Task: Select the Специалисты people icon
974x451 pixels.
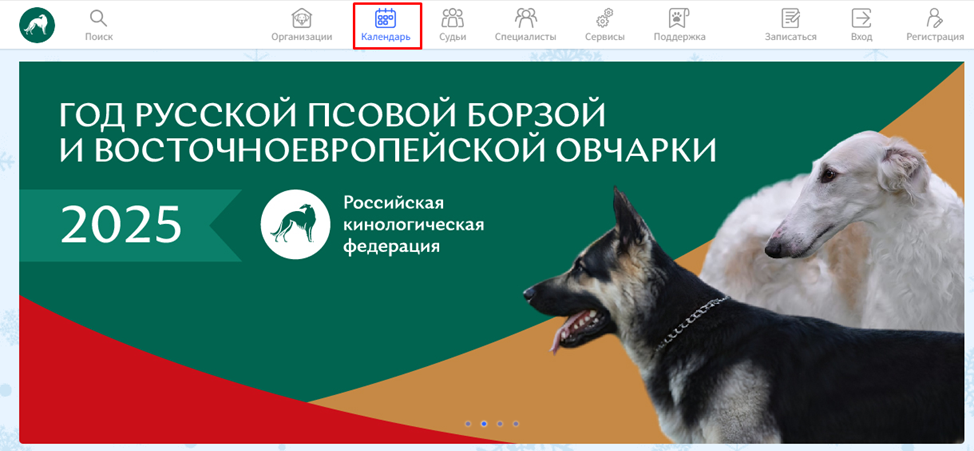Action: pyautogui.click(x=525, y=19)
